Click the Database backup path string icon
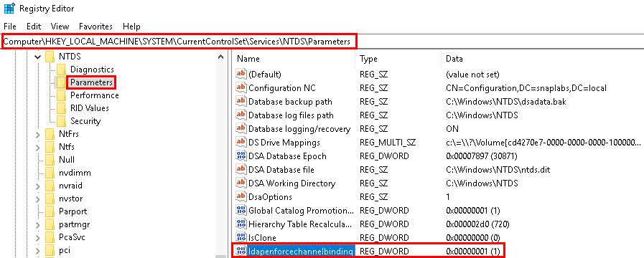This screenshot has height=258, width=644. click(x=241, y=101)
